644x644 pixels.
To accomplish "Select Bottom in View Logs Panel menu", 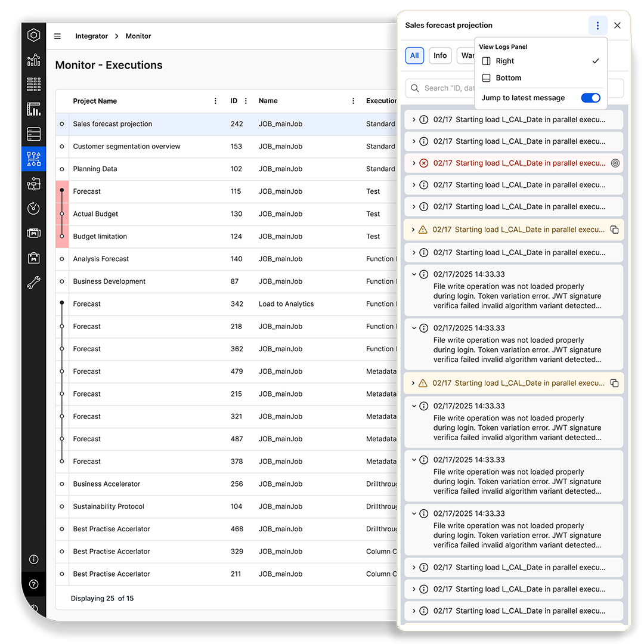I will (508, 78).
